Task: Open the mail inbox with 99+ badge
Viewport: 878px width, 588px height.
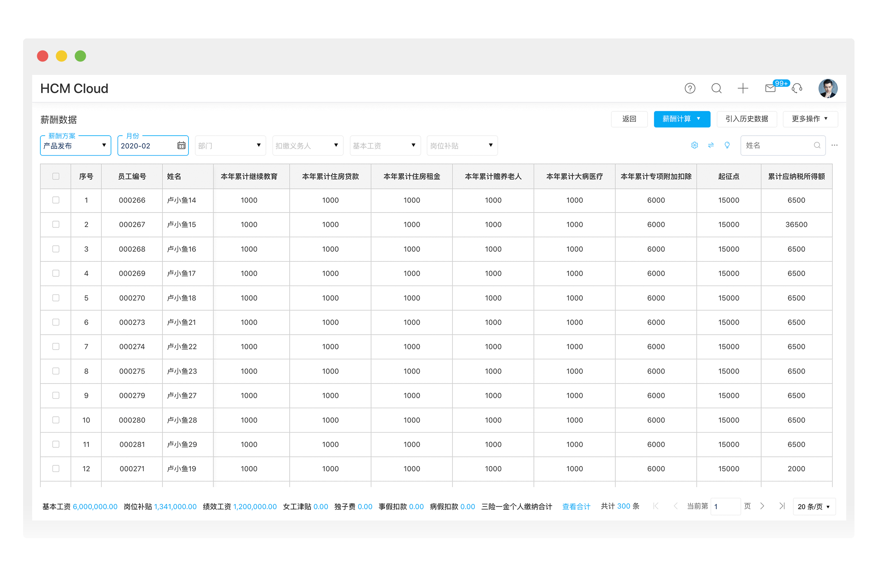Action: [771, 88]
